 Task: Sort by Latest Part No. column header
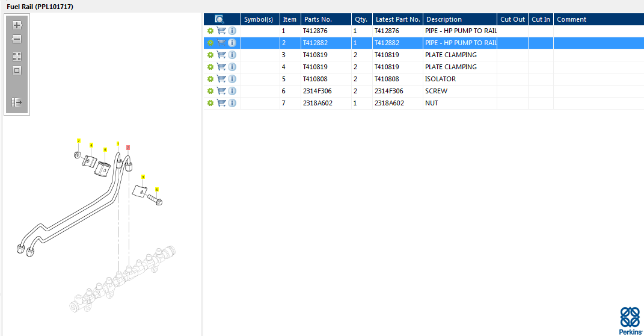[397, 19]
